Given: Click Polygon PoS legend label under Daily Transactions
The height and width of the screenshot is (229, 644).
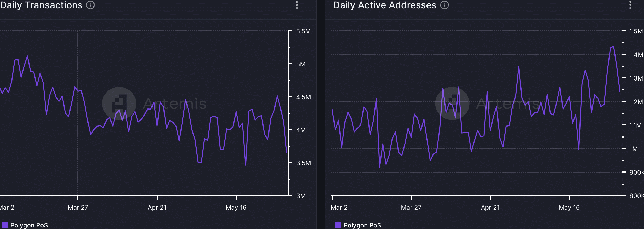Looking at the screenshot, I should [29, 225].
